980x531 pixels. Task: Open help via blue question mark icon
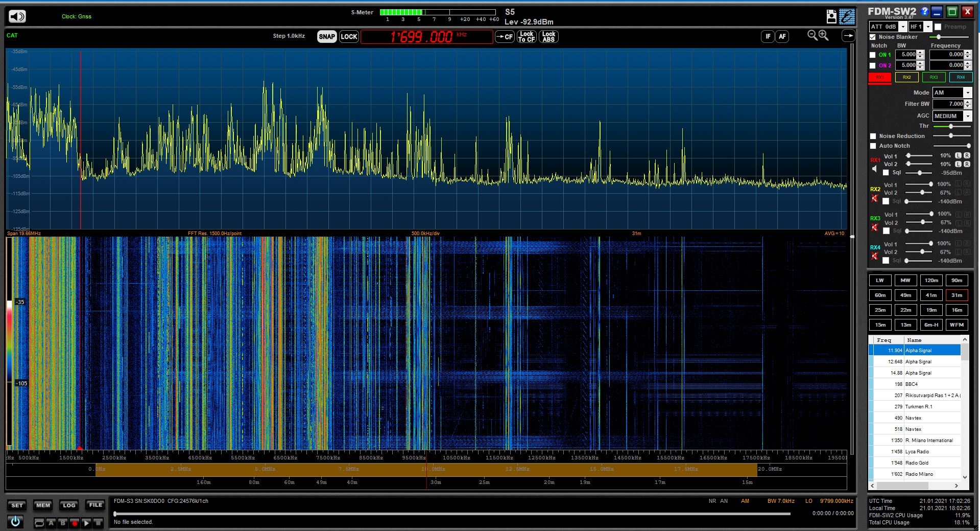point(925,11)
